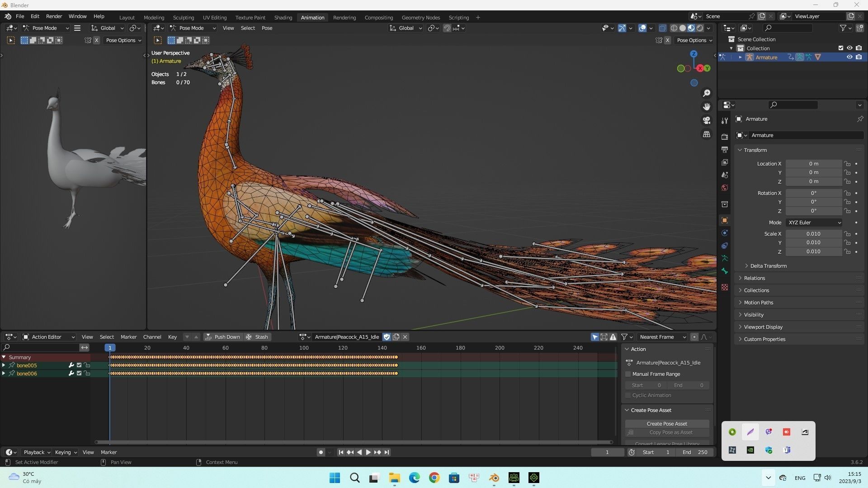The image size is (868, 488).
Task: Jump to the animation end frame
Action: point(387,452)
